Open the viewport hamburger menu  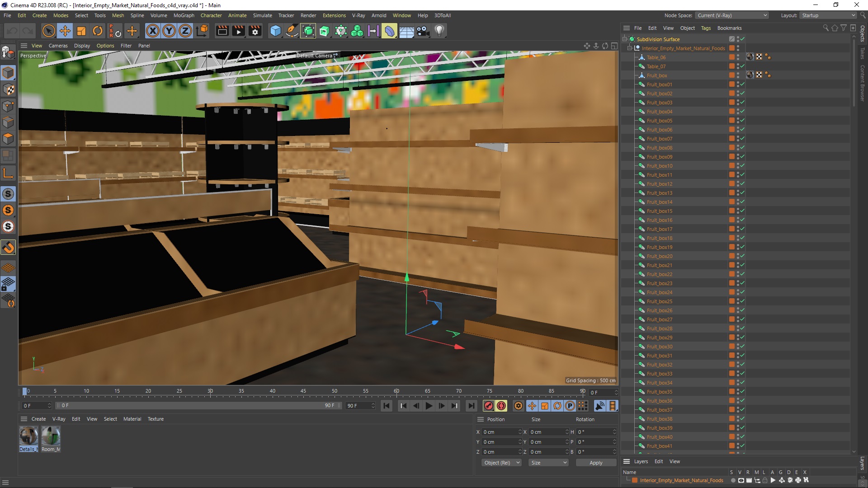pos(24,46)
